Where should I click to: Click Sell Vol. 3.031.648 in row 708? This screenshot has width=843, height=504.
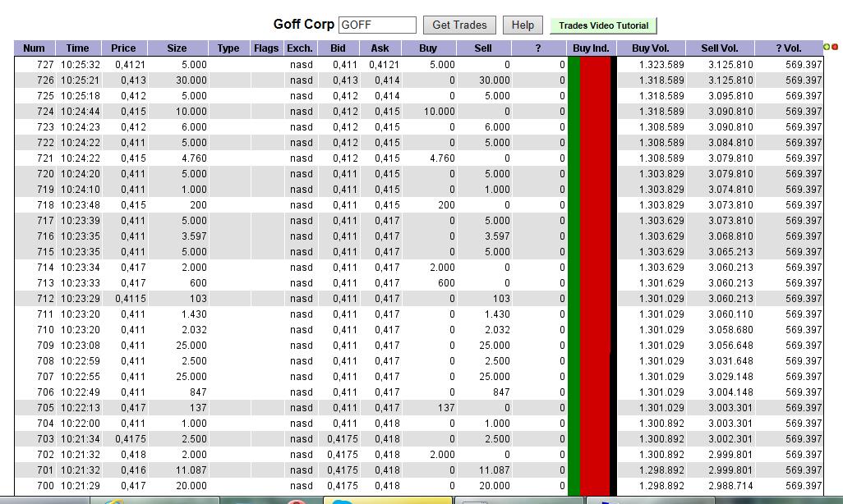[x=730, y=360]
